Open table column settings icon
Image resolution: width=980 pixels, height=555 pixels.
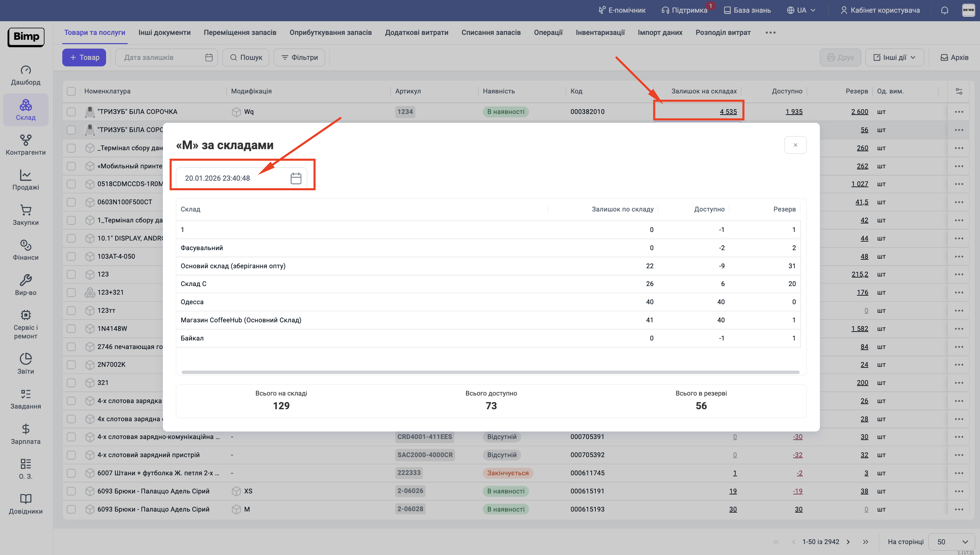[x=959, y=91]
